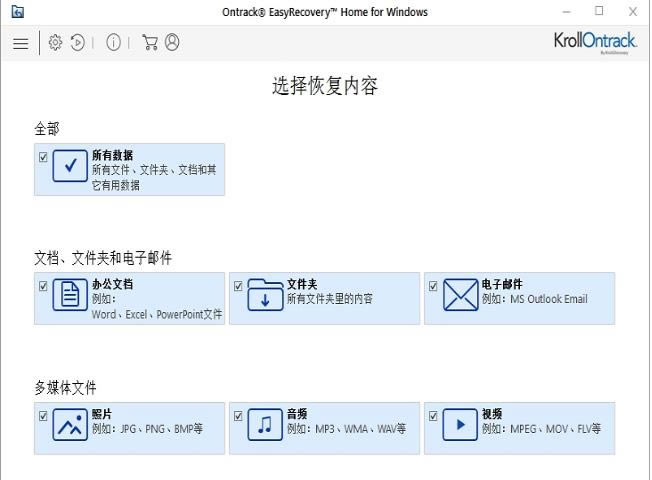Click the 文档、文件夹和电子邮件 section label
652x480 pixels.
tap(103, 258)
